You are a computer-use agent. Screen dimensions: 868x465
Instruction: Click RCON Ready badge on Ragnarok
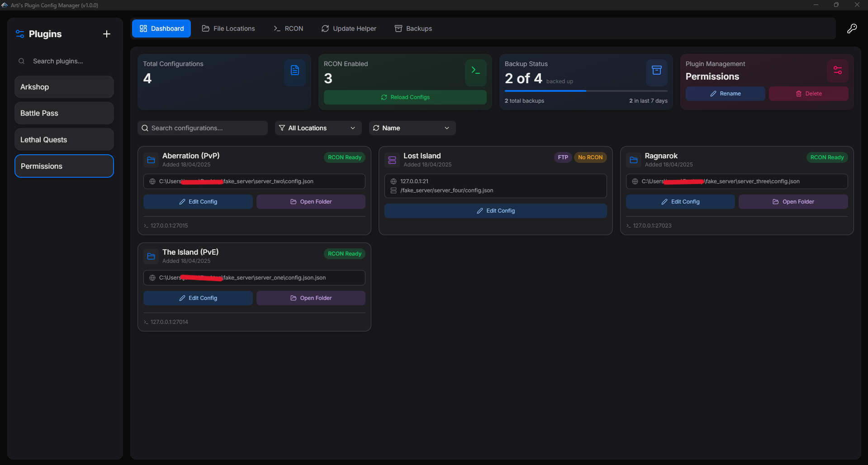(827, 157)
